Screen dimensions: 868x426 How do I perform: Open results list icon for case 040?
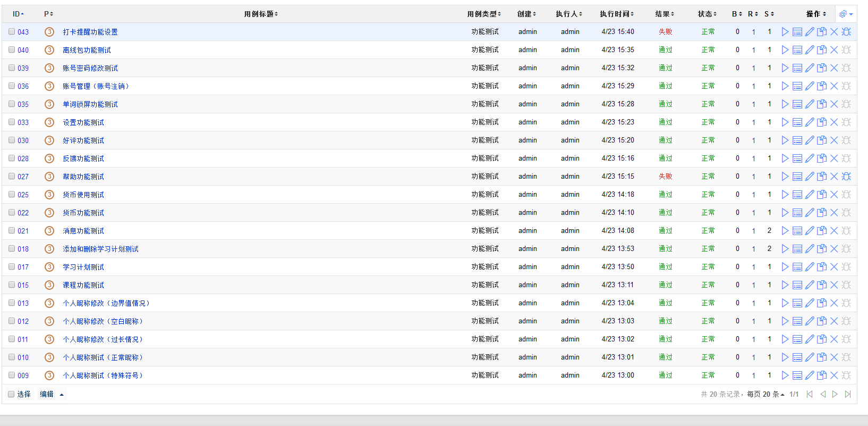pyautogui.click(x=797, y=50)
